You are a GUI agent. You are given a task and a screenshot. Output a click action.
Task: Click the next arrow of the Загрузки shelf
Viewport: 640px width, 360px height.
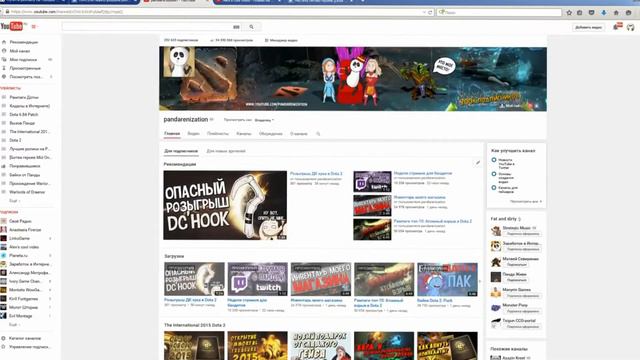click(x=480, y=281)
